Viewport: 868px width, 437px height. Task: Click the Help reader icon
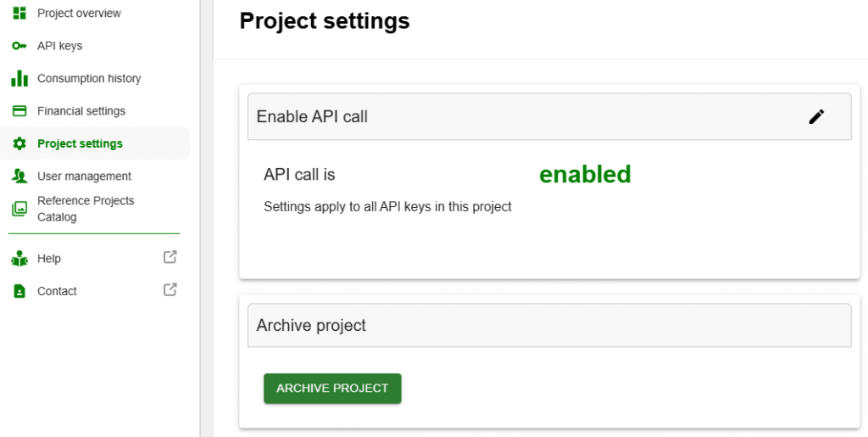click(x=19, y=259)
